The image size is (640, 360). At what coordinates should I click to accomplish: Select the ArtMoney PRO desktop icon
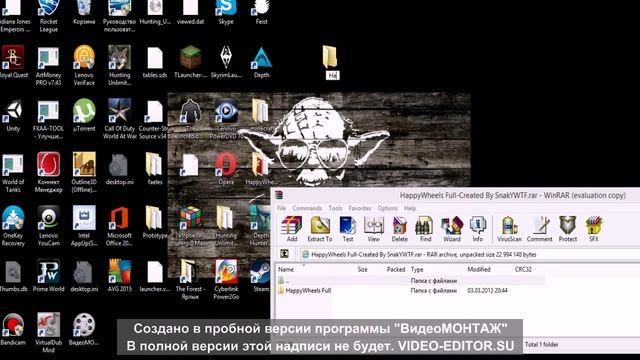click(49, 65)
